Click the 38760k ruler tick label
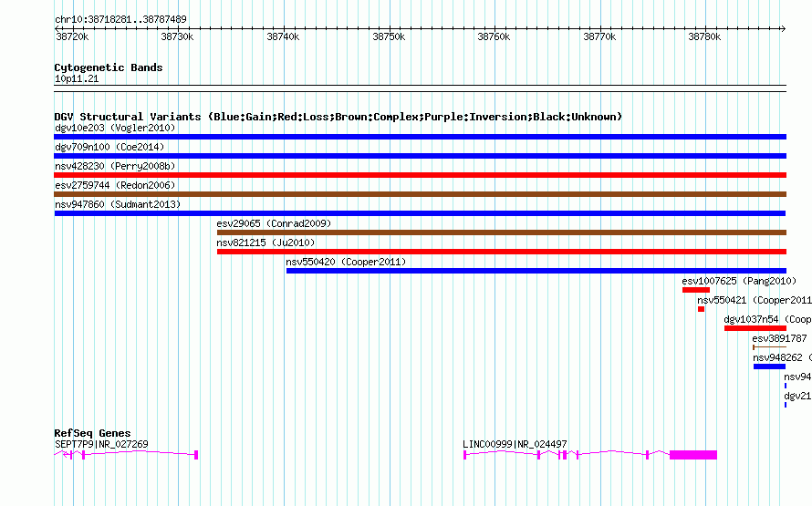The height and width of the screenshot is (506, 812). [x=494, y=36]
